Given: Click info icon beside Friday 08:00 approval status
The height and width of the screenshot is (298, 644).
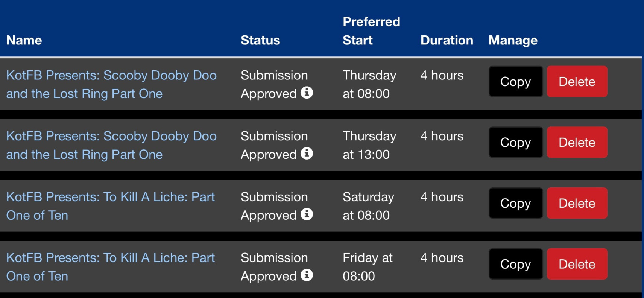Looking at the screenshot, I should click(307, 275).
